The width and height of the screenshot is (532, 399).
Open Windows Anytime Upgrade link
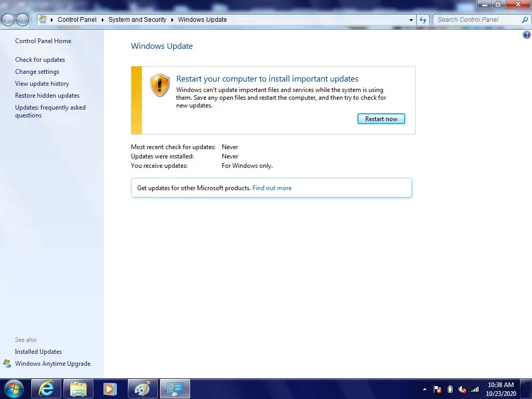click(x=52, y=363)
